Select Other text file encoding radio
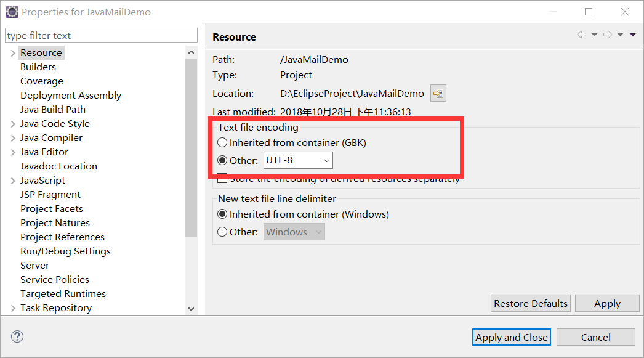 [x=223, y=160]
